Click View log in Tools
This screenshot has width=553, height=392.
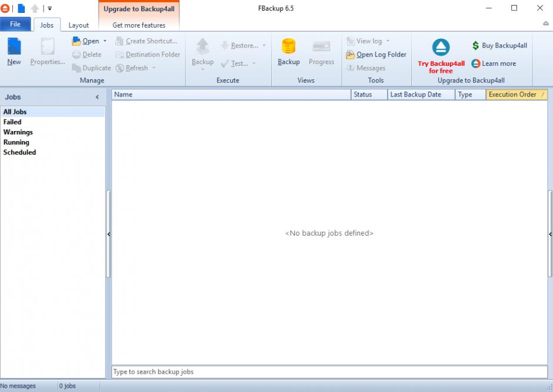[364, 41]
